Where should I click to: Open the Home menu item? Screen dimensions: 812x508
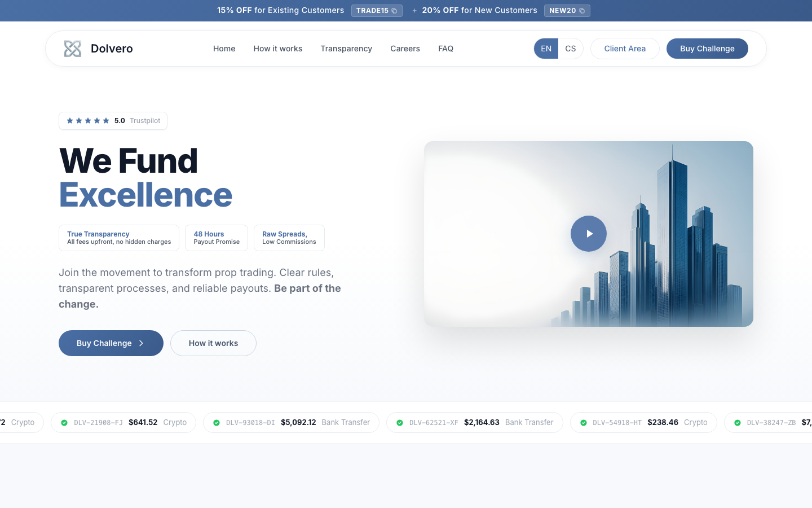pyautogui.click(x=224, y=49)
